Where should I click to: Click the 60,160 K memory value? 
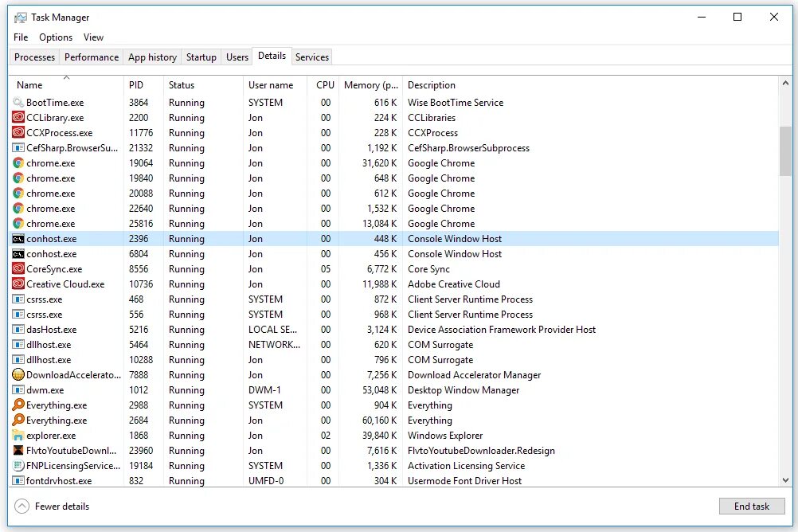379,420
